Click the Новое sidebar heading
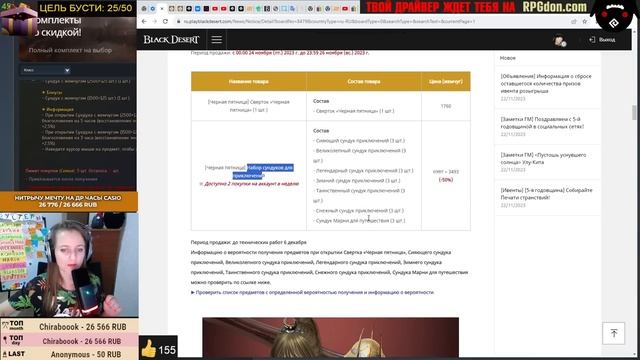 [507, 58]
